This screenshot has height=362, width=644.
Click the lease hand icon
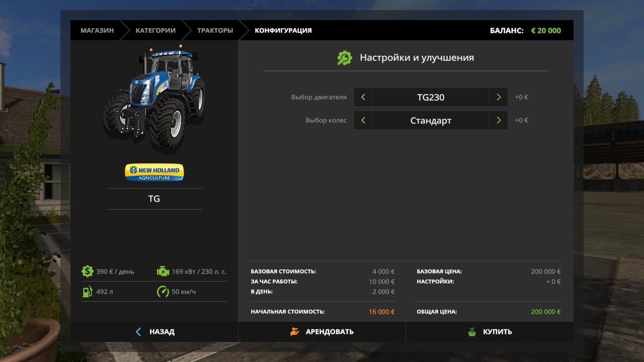pos(295,332)
